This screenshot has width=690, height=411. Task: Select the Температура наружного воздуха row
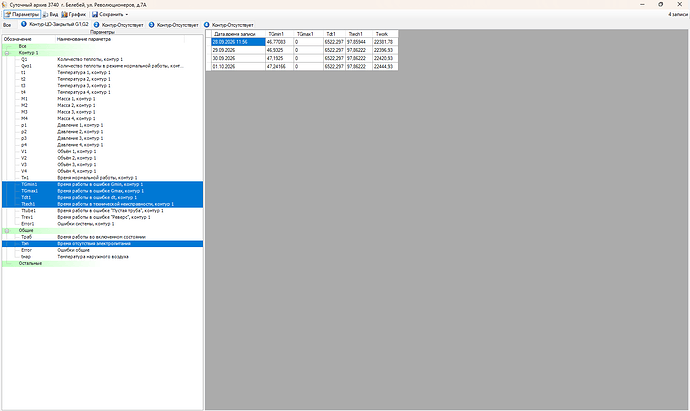tap(102, 257)
